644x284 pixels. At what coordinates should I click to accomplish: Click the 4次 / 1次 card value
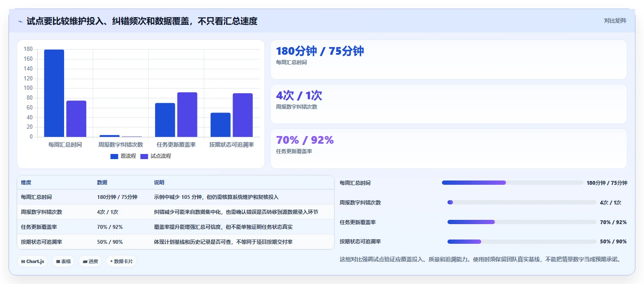(x=299, y=95)
